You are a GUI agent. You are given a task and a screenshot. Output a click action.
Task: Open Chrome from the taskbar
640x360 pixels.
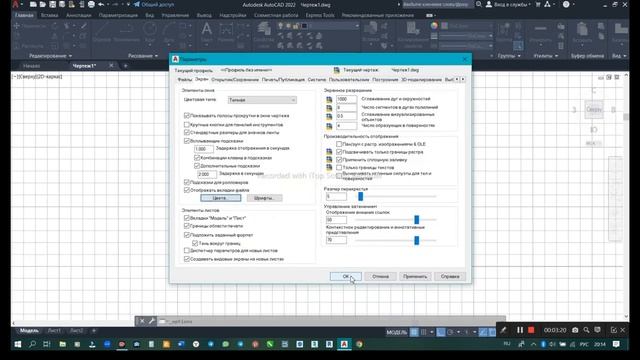[359, 344]
